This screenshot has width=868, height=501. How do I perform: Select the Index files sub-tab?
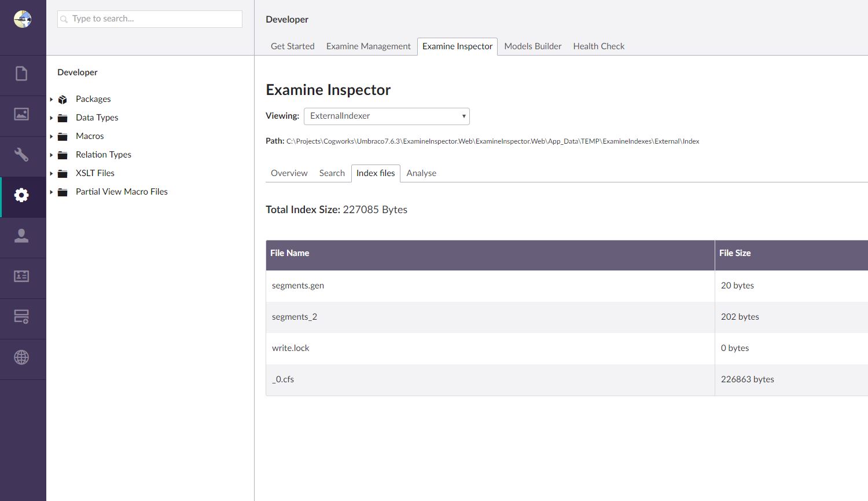pyautogui.click(x=376, y=173)
